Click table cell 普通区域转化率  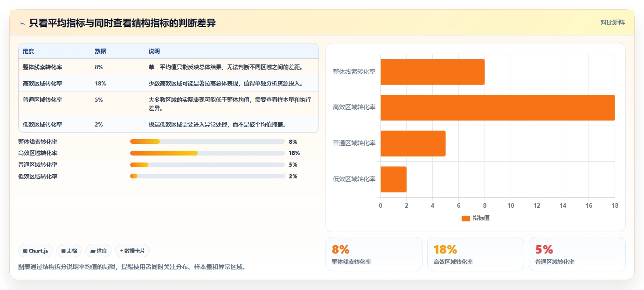[x=42, y=100]
